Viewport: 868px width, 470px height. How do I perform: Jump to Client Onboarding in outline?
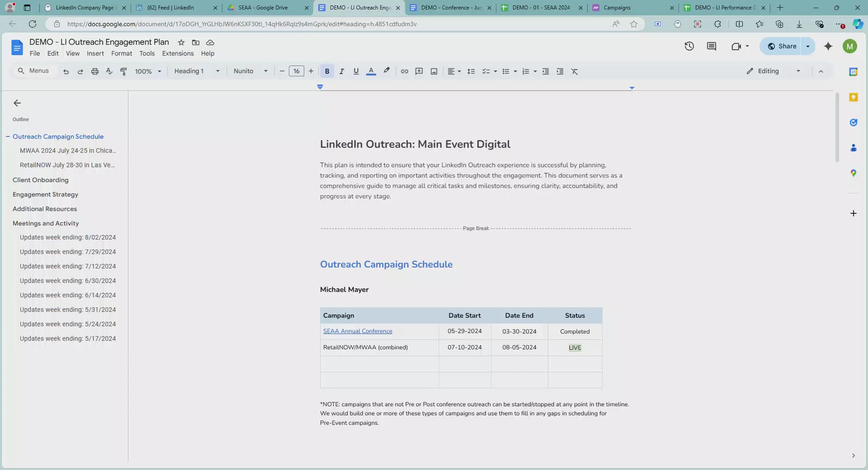41,180
